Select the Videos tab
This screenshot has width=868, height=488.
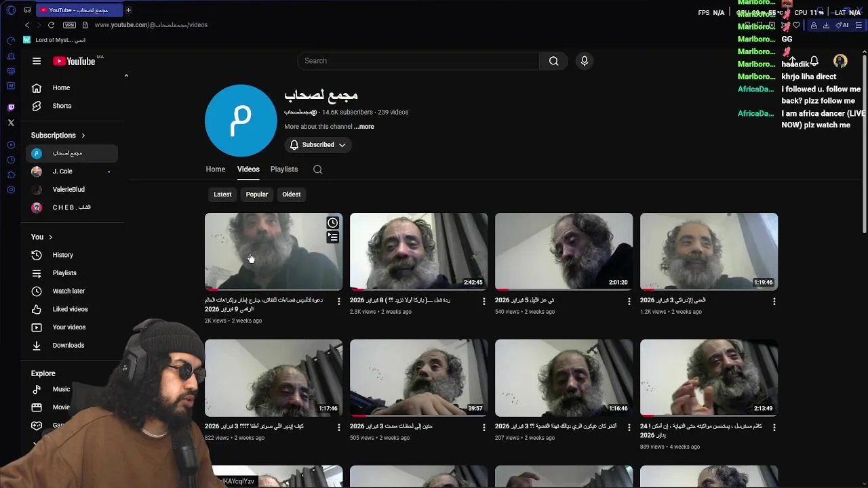pyautogui.click(x=248, y=169)
